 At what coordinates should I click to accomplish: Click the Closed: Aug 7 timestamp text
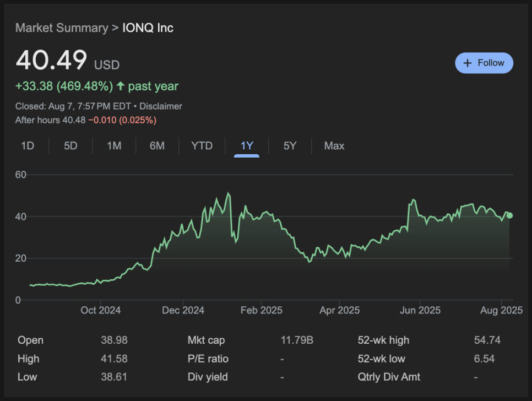click(x=73, y=106)
